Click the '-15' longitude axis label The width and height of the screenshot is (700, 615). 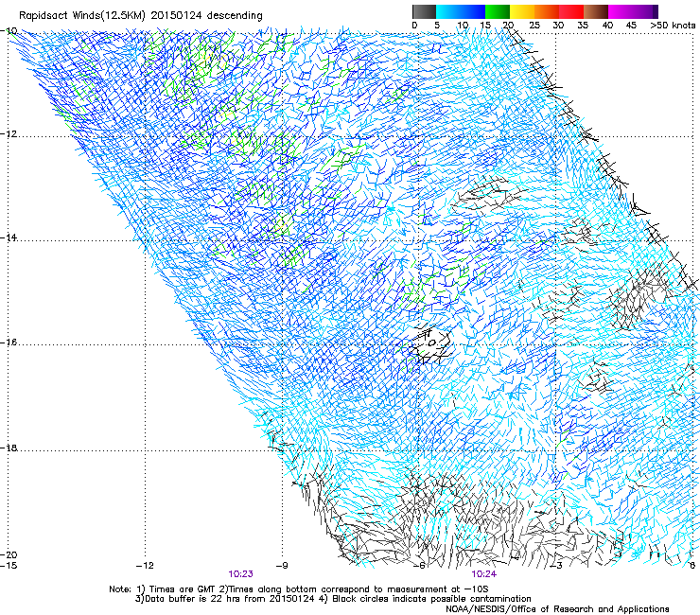(9, 566)
